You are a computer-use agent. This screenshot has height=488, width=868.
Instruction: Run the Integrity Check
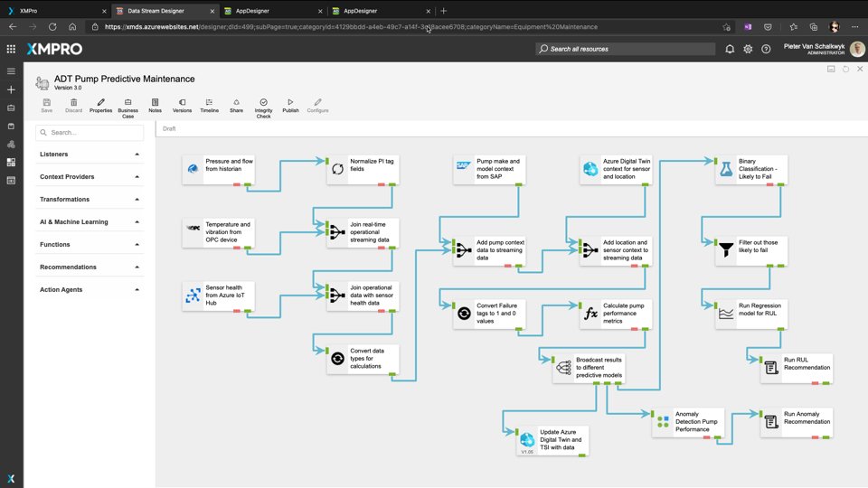pos(263,106)
